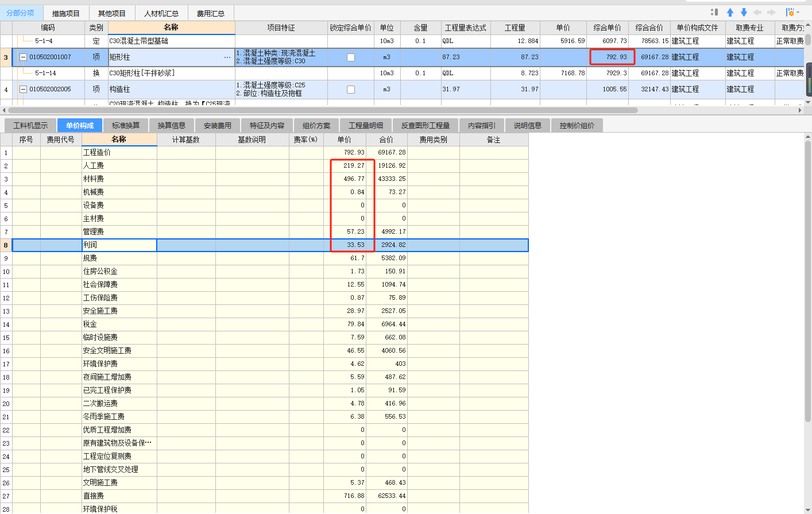Click the 1005.55 composite price for 构造柱
The width and height of the screenshot is (812, 514).
tap(608, 90)
